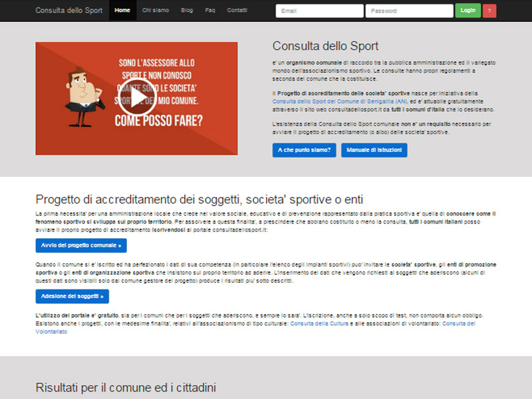The image size is (532, 399).
Task: Click the 'Progetto di accreditamento' section heading
Action: [x=199, y=199]
